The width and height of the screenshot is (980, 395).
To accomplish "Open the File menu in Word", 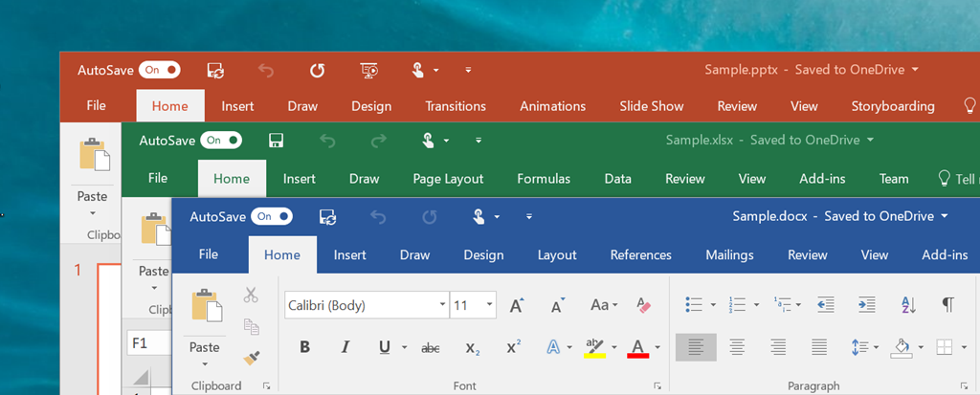I will [209, 255].
